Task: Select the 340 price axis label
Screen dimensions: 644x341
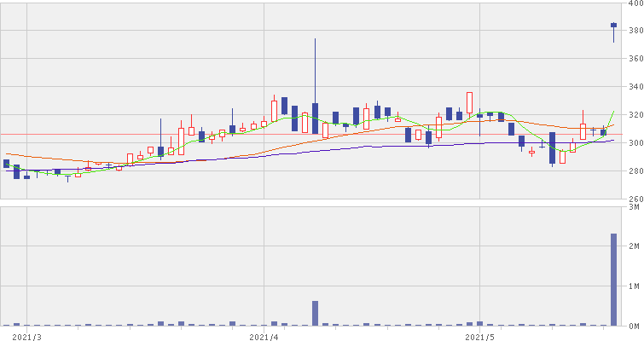Action: 635,88
